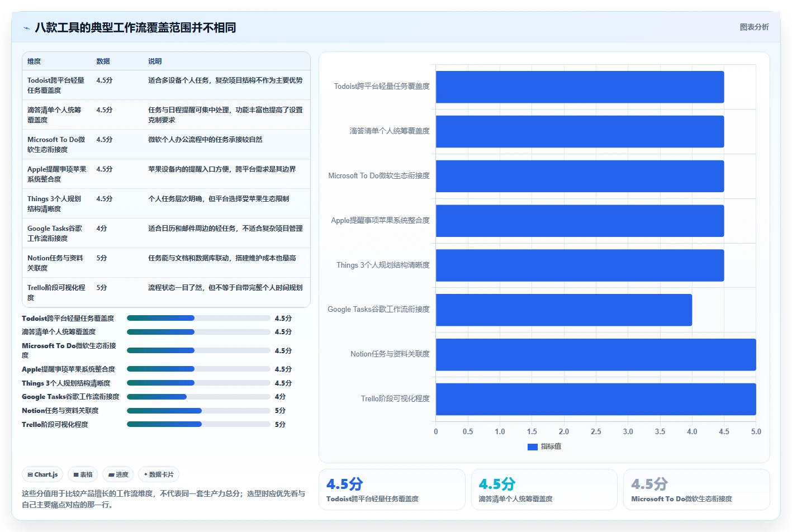792x532 pixels.
Task: Click the Trello bar in the chart
Action: (x=596, y=399)
